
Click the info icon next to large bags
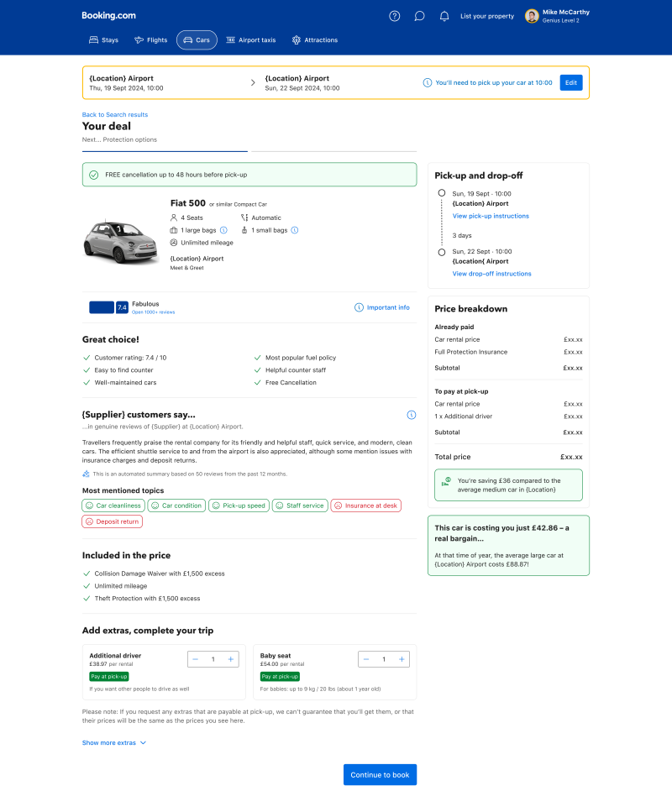click(223, 230)
